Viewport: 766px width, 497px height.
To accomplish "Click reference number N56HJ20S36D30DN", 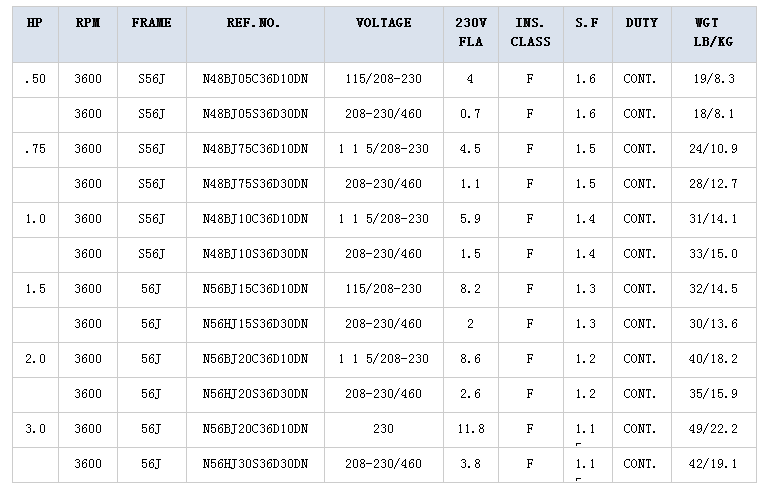I will tap(255, 394).
